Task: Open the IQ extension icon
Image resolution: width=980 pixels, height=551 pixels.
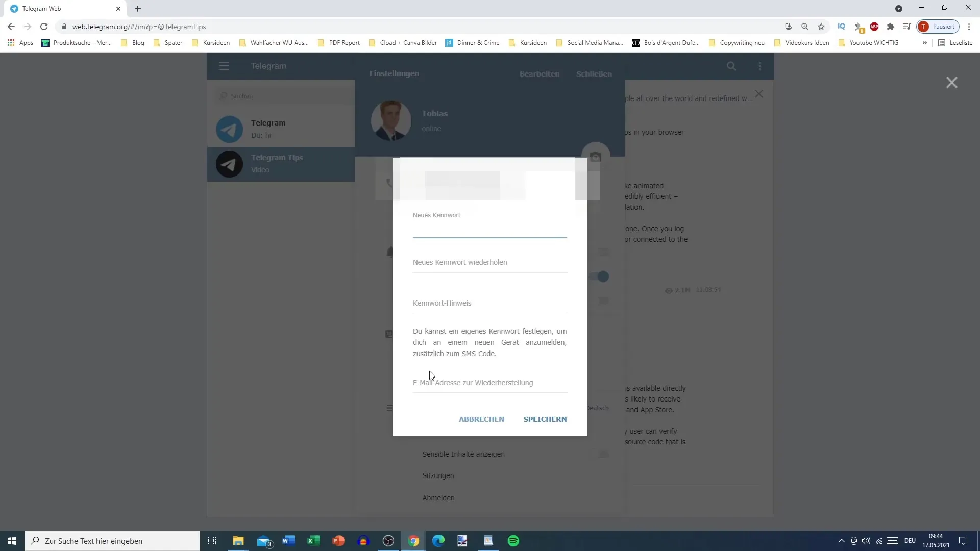Action: click(841, 27)
